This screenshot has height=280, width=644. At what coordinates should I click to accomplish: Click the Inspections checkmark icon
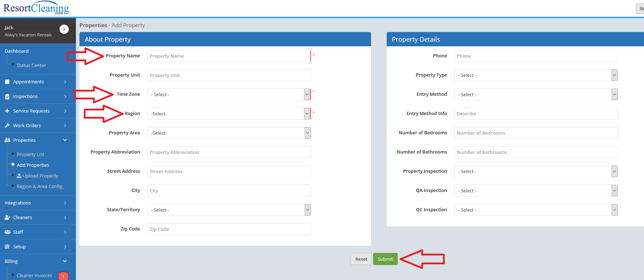point(7,97)
